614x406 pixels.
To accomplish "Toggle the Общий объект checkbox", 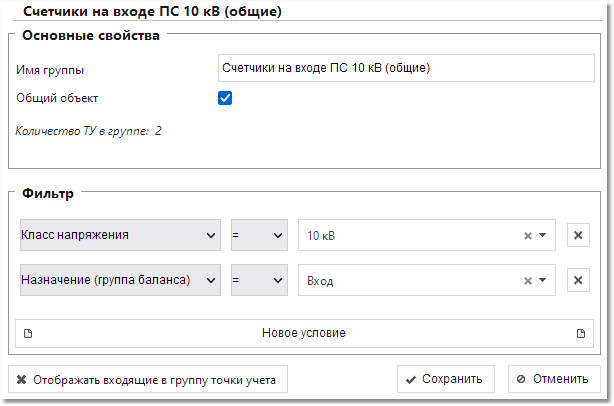I will coord(225,98).
